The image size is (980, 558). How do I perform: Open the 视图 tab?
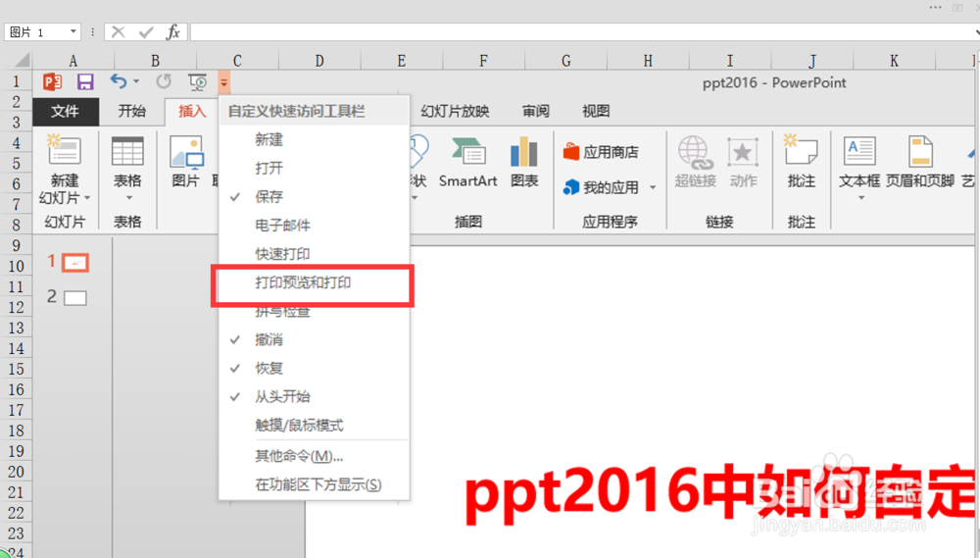(596, 112)
